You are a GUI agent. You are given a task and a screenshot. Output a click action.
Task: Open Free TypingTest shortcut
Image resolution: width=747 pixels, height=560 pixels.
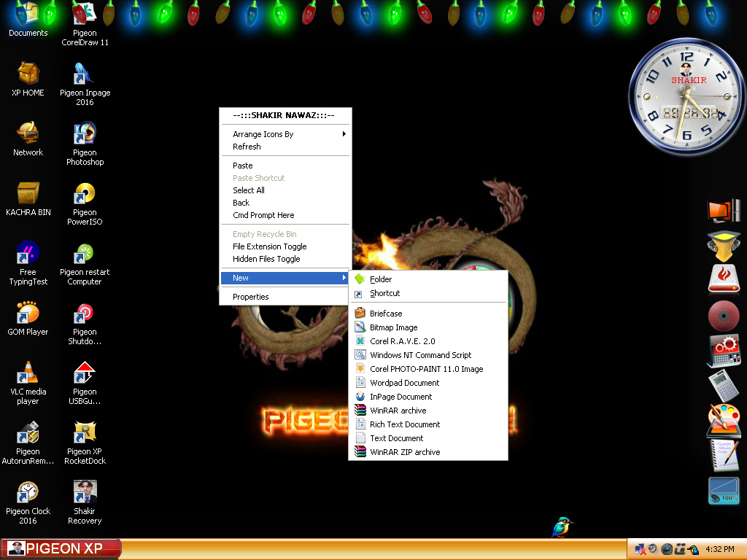point(28,263)
